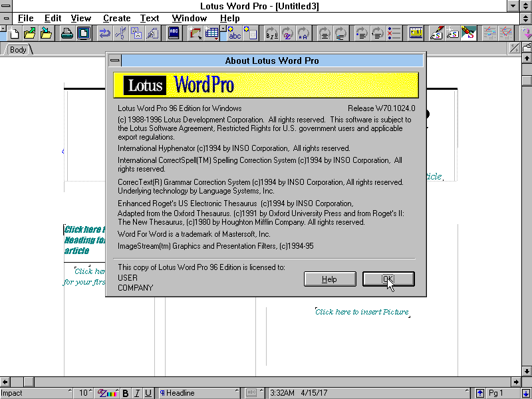Click the Full page view icon
Screen dimensions: 532x399
pos(83,33)
